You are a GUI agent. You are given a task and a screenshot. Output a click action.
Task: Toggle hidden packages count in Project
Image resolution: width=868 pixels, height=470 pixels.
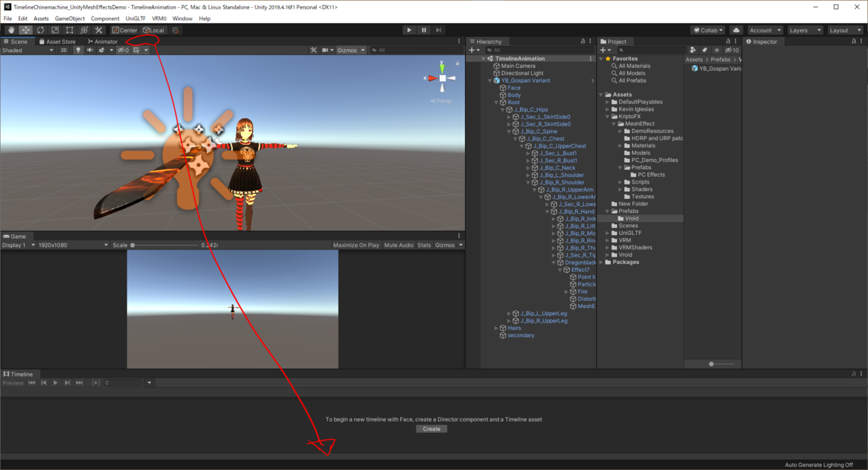731,50
